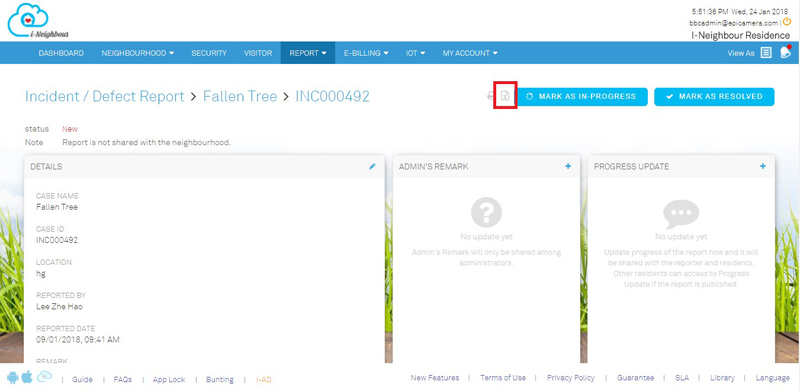Add a Progress Update with plus icon
800x391 pixels.
point(763,166)
